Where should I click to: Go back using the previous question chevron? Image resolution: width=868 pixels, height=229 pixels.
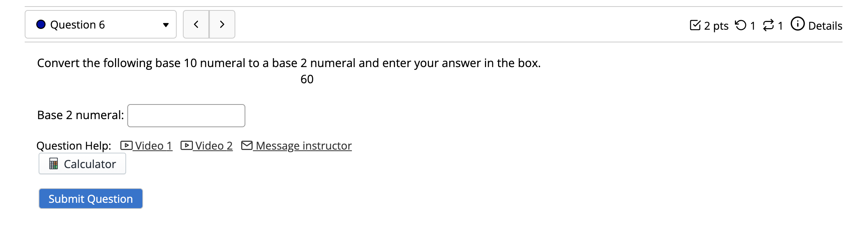(196, 24)
